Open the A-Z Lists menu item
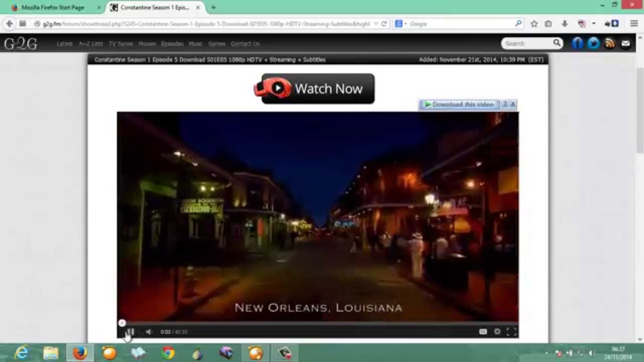Viewport: 644px width, 362px height. tap(91, 44)
